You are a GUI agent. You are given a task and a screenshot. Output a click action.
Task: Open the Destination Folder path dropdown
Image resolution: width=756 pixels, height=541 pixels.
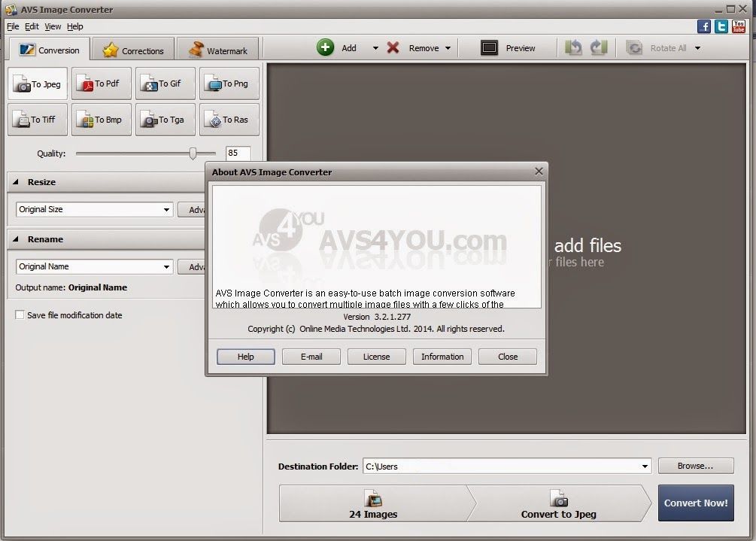click(645, 467)
